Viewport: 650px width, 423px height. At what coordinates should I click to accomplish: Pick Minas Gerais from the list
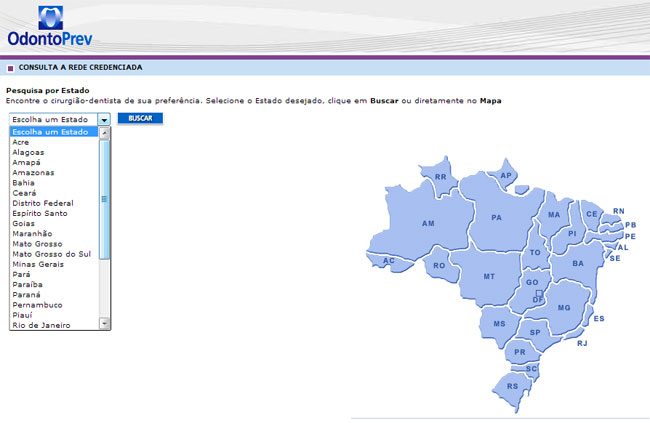click(x=54, y=264)
